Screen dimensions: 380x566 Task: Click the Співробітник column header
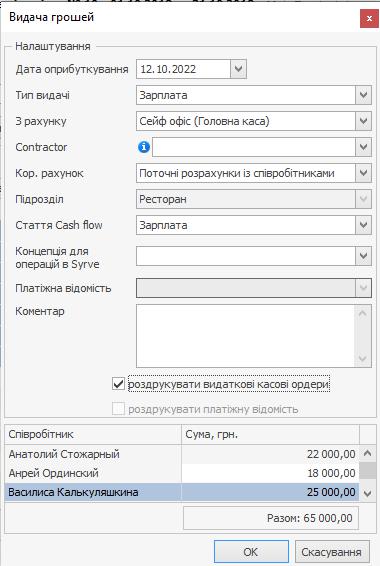[x=93, y=434]
